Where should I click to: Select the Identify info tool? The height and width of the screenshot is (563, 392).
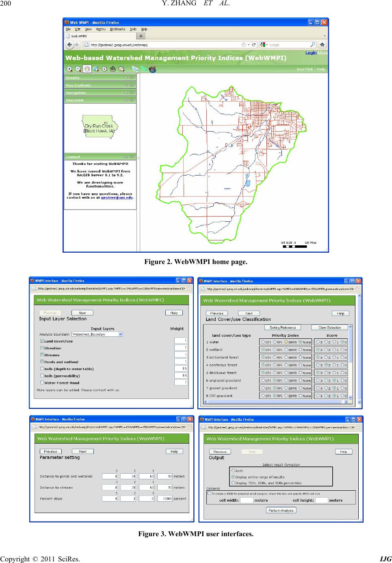pyautogui.click(x=104, y=69)
